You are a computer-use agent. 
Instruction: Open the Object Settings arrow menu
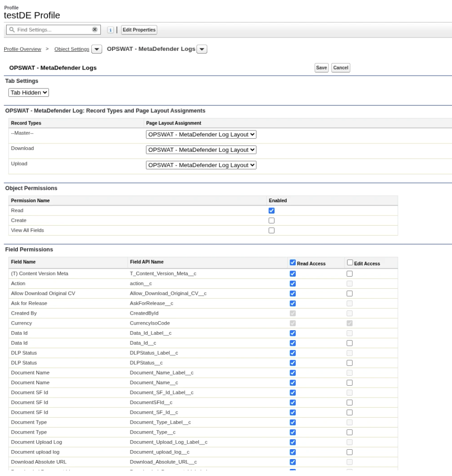point(97,49)
